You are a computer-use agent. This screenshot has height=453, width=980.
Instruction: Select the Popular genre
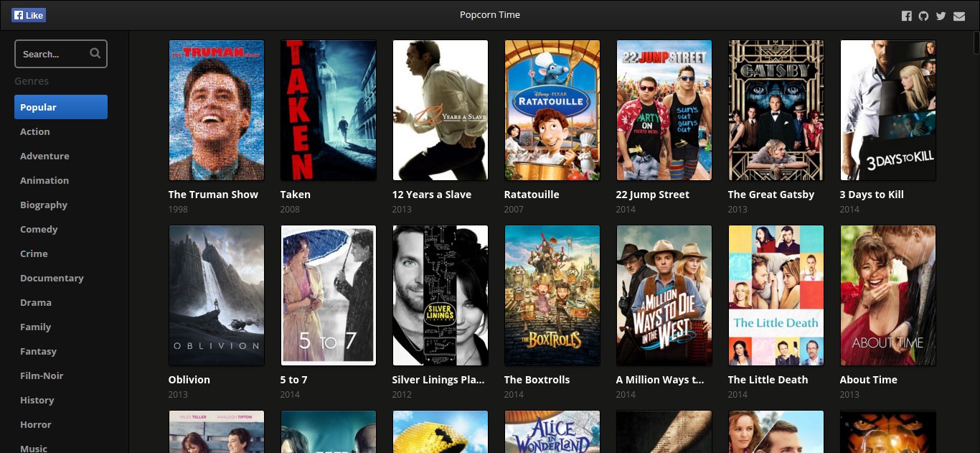61,107
